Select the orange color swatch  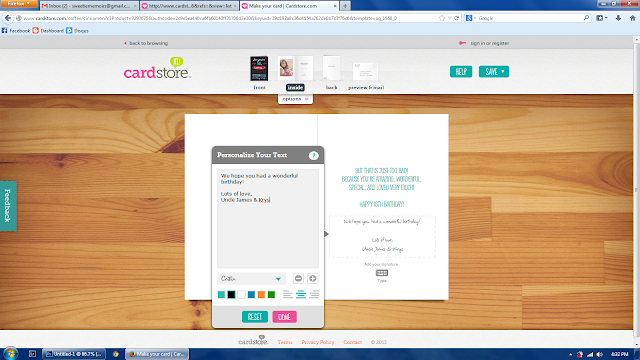[261, 294]
